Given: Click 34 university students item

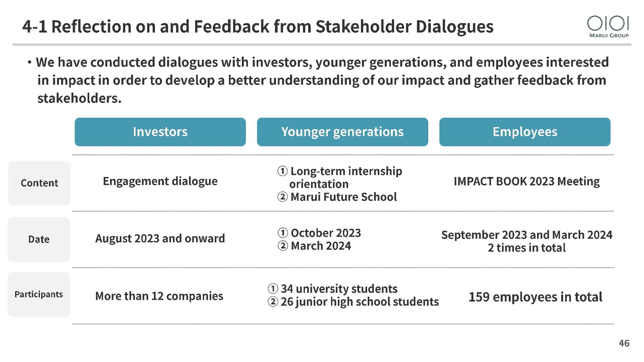Looking at the screenshot, I should [x=333, y=289].
